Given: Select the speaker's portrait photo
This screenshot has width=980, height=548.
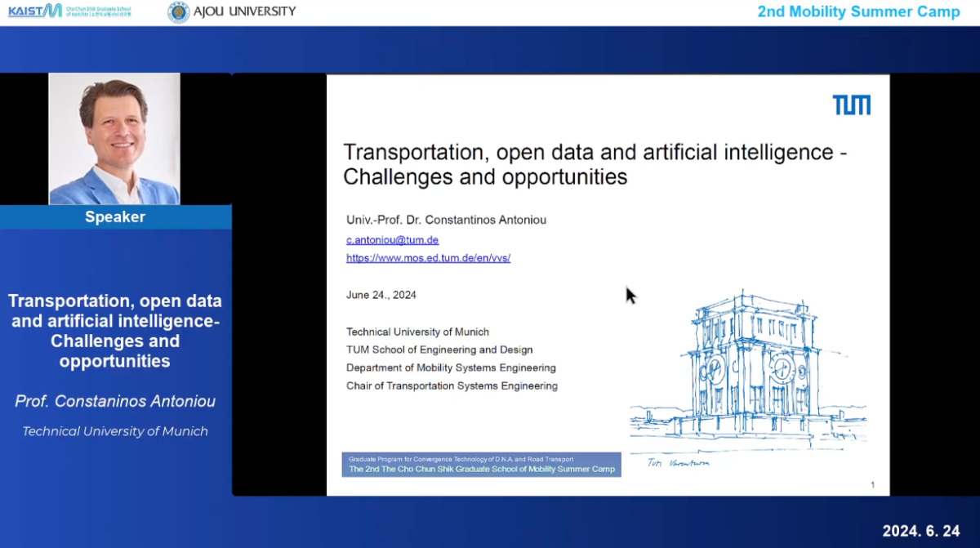Looking at the screenshot, I should pos(114,138).
